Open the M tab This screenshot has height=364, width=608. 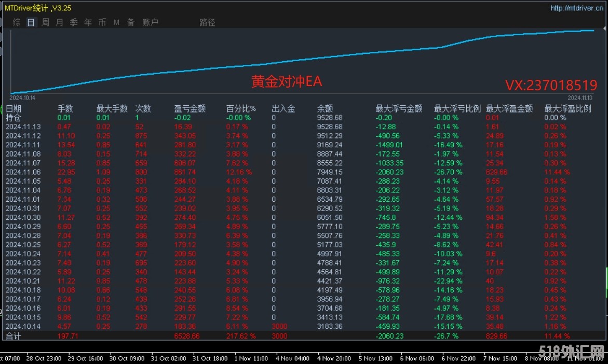point(116,22)
